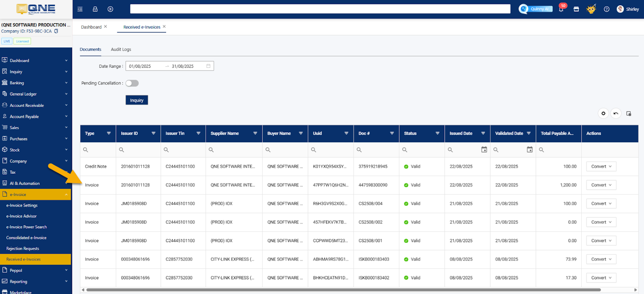Expand the Dashboard sidebar menu
Viewport: 644px width, 294px height.
36,60
